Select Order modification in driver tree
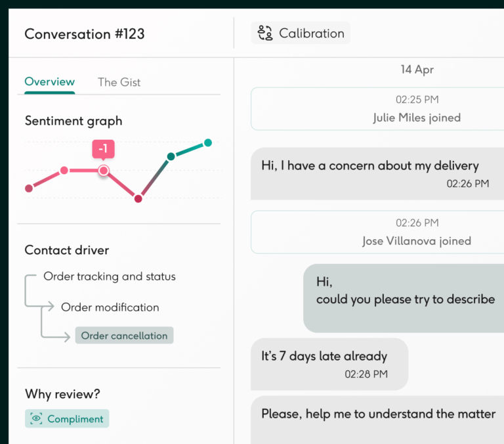This screenshot has width=504, height=444. tap(110, 307)
